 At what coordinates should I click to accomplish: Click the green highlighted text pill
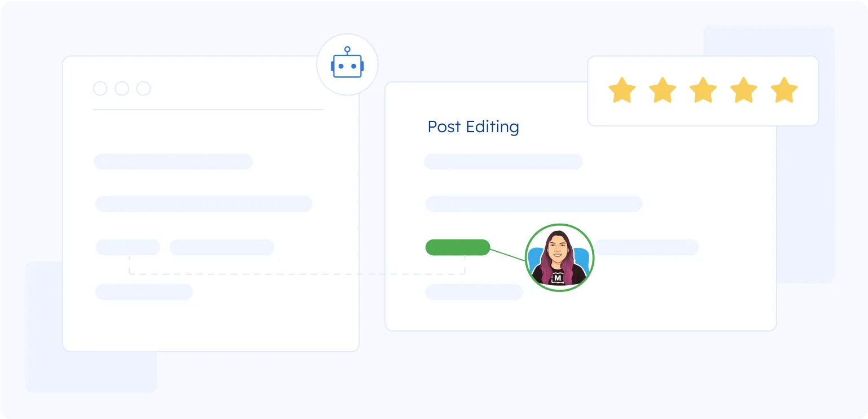click(x=457, y=247)
